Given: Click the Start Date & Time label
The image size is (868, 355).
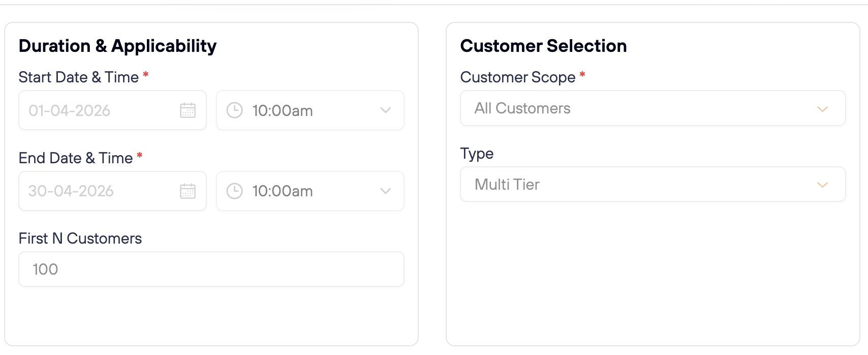Looking at the screenshot, I should coord(79,77).
